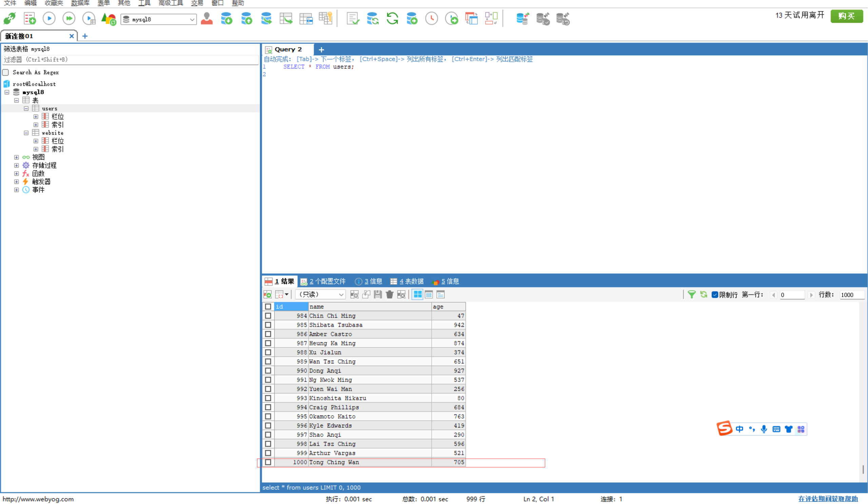Click the green refresh arrows toolbar icon
Image resolution: width=868 pixels, height=504 pixels.
[x=392, y=18]
